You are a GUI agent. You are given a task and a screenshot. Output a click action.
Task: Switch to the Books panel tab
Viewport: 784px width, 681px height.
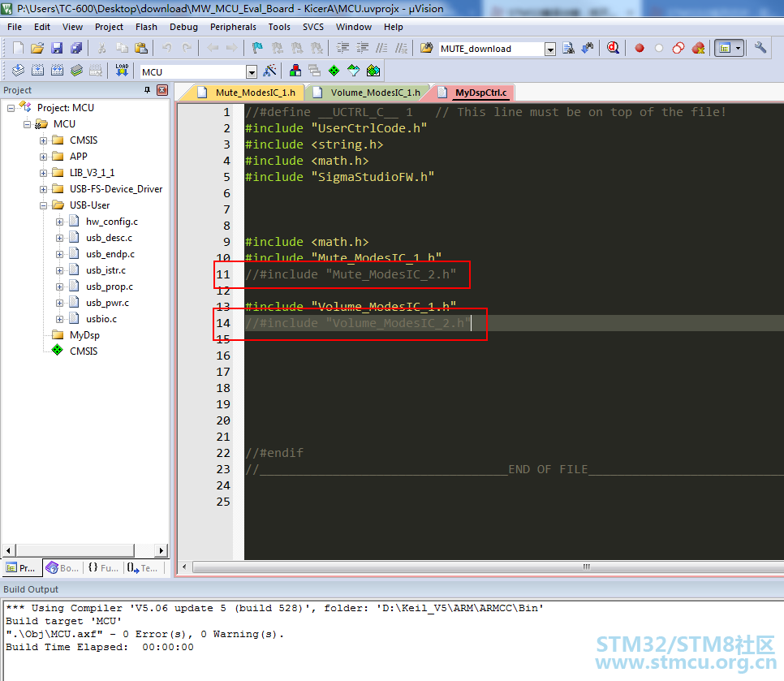tap(63, 568)
